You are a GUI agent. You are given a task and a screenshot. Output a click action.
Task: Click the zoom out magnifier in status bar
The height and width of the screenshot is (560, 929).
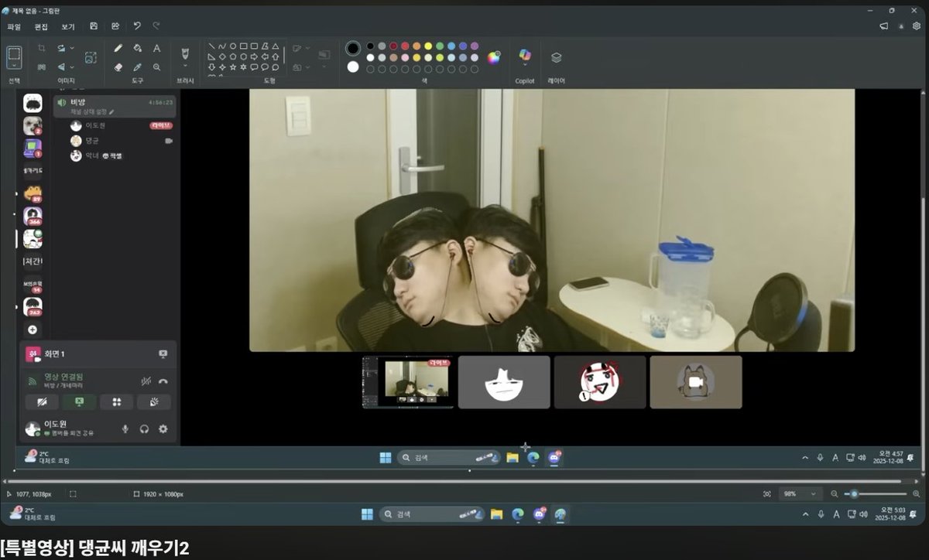835,493
